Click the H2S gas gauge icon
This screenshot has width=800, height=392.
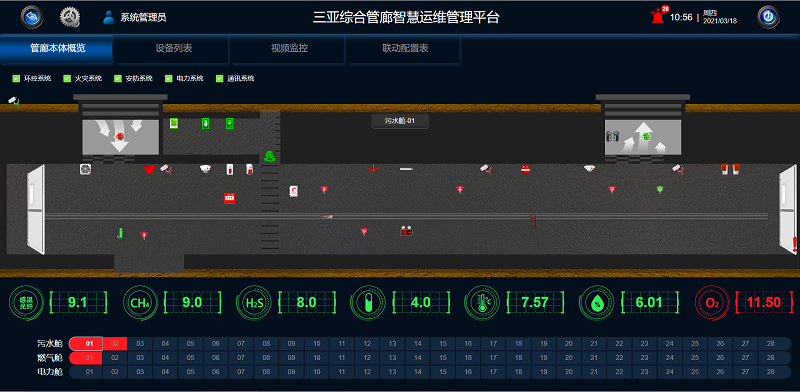pos(251,303)
